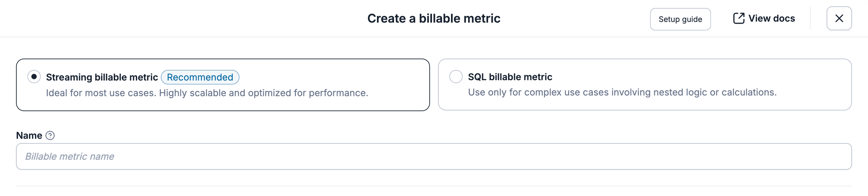Choose the metric type for nested logic calculations
The height and width of the screenshot is (196, 868).
(x=456, y=77)
